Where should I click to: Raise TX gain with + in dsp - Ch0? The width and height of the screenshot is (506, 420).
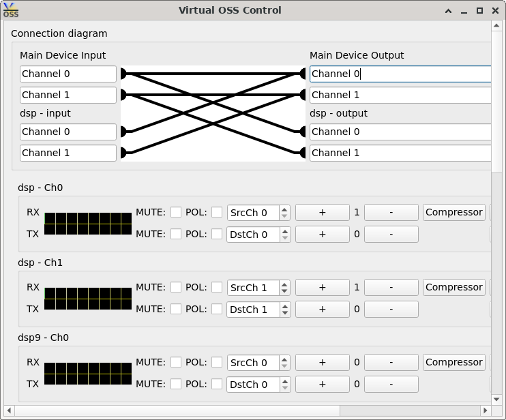pos(323,234)
